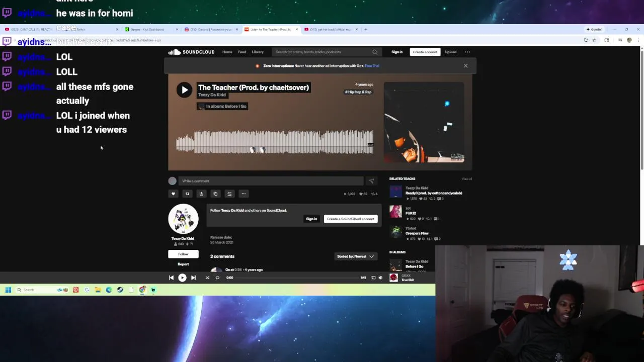Open the Windows Start menu
644x362 pixels.
[8, 290]
